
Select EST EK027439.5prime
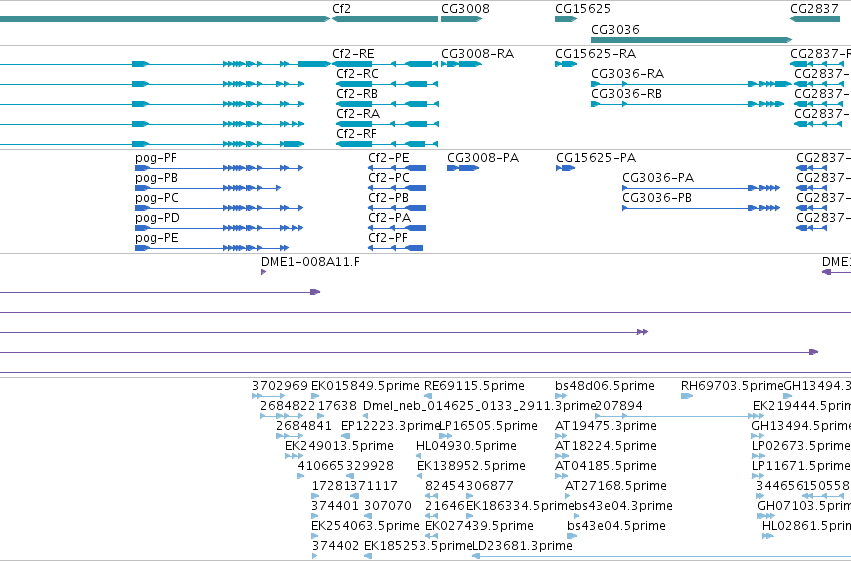click(x=431, y=537)
